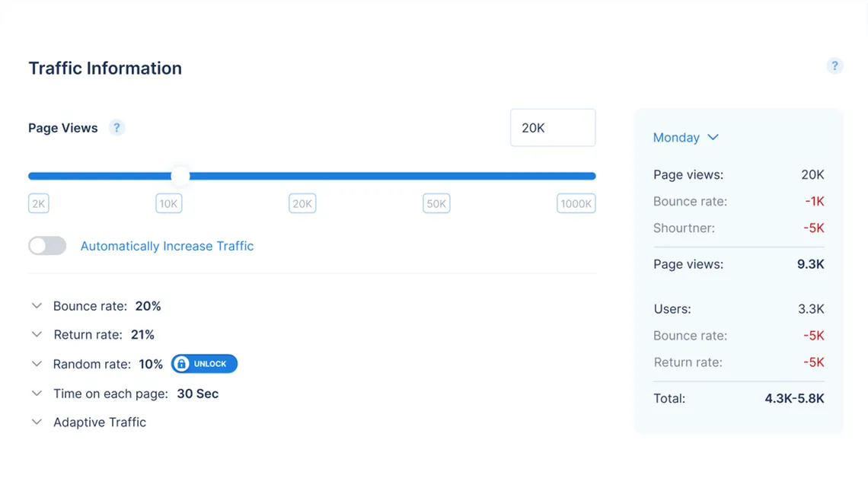Viewport: 868px width, 488px height.
Task: Choose the 1000K traffic preset
Action: coord(576,203)
